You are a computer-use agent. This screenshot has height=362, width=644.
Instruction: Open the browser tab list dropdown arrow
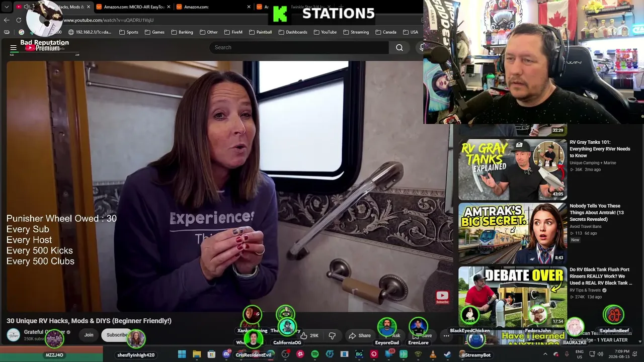(7, 7)
